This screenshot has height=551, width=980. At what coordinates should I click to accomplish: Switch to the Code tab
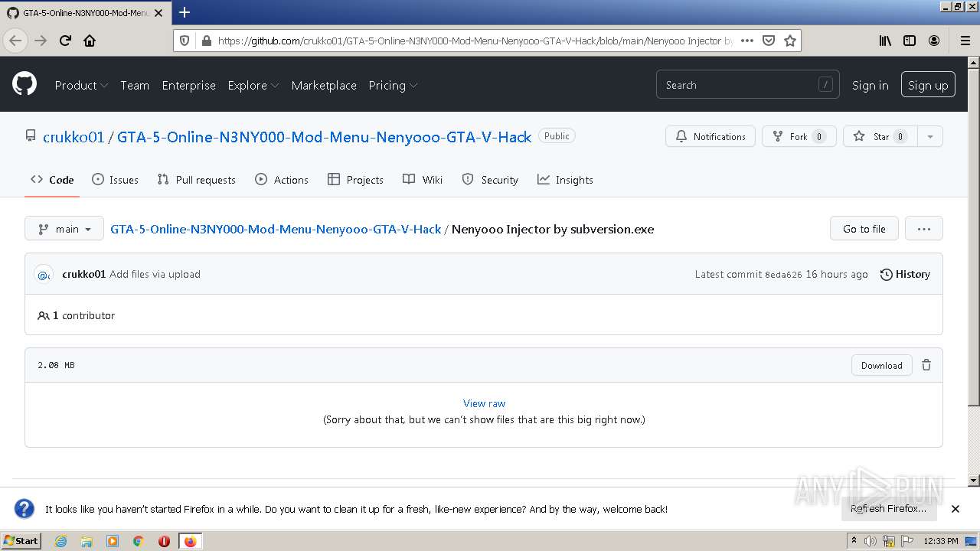click(52, 180)
